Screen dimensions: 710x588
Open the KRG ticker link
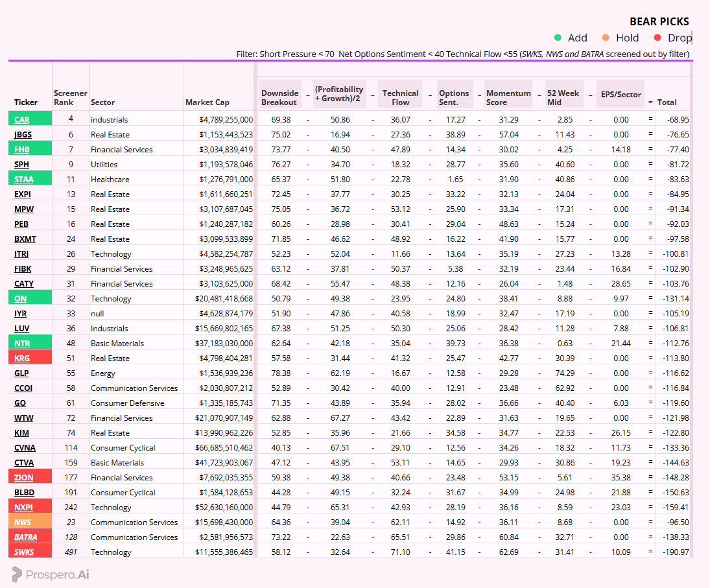point(22,359)
